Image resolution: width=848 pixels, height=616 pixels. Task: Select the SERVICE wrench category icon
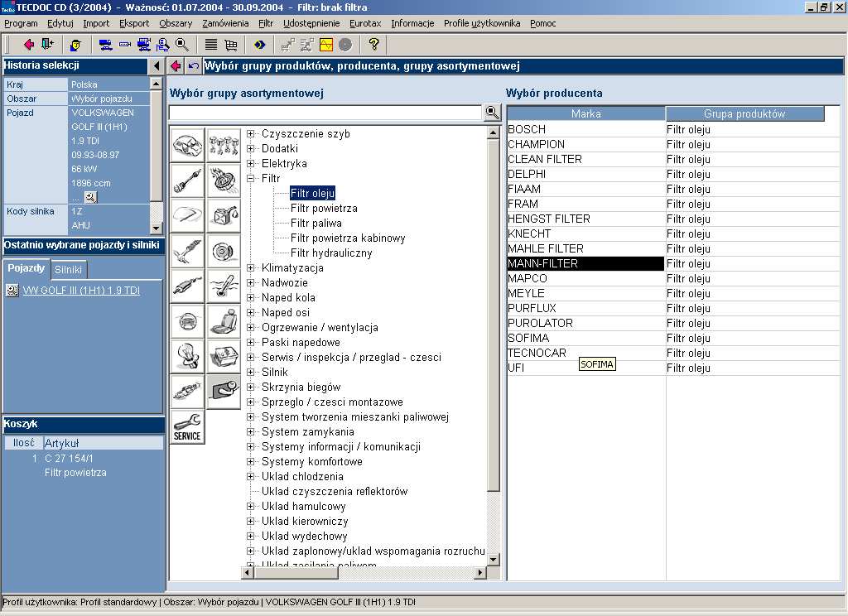click(x=187, y=426)
